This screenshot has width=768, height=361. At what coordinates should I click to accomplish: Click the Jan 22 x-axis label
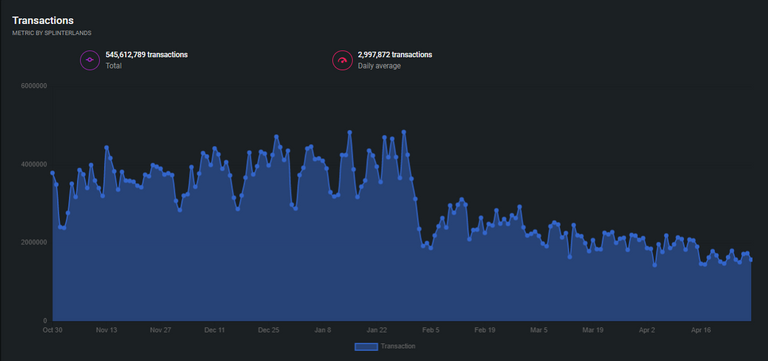377,330
